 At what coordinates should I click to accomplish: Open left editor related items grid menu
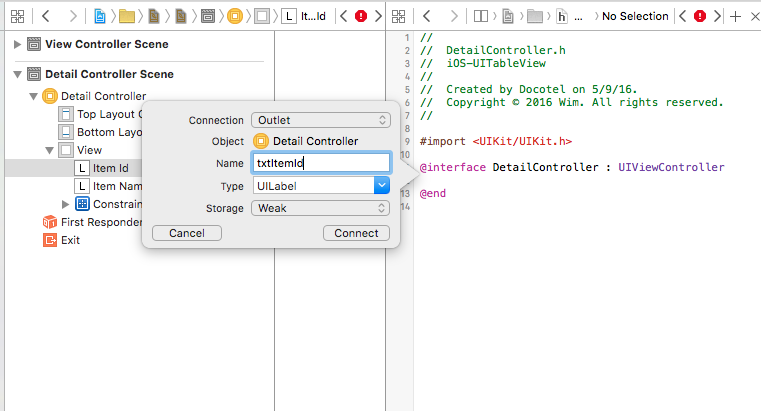pyautogui.click(x=17, y=16)
